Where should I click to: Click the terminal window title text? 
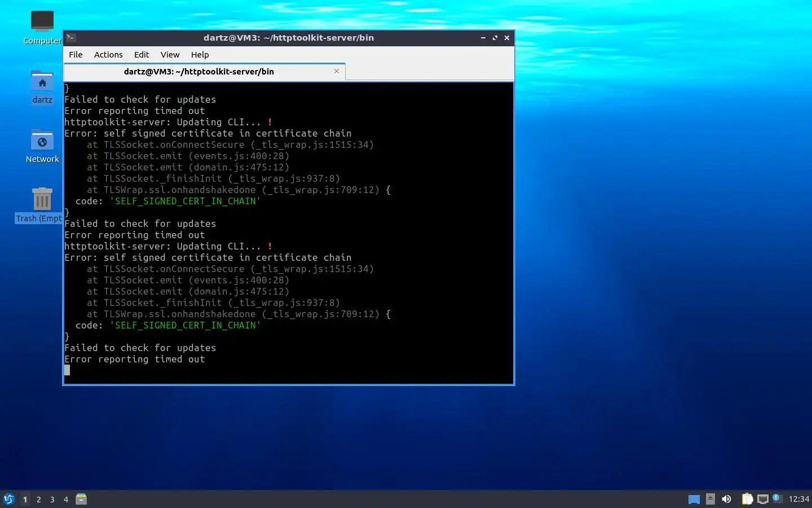point(289,38)
